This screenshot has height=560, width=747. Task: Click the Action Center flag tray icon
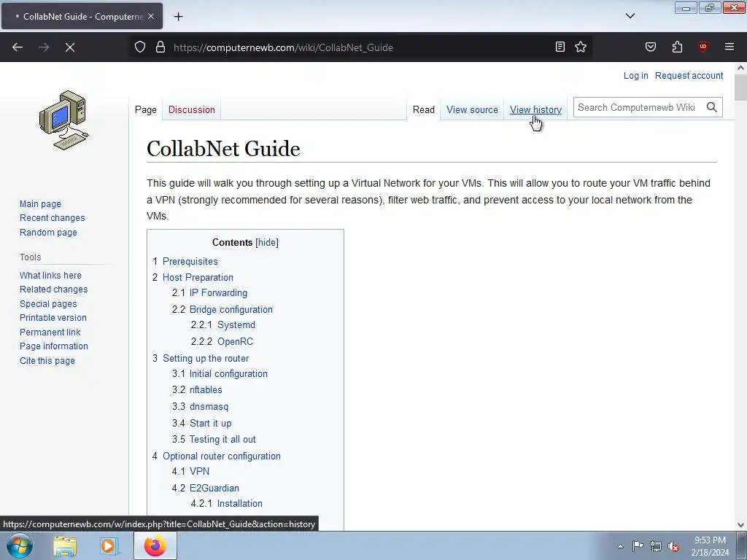(x=638, y=547)
